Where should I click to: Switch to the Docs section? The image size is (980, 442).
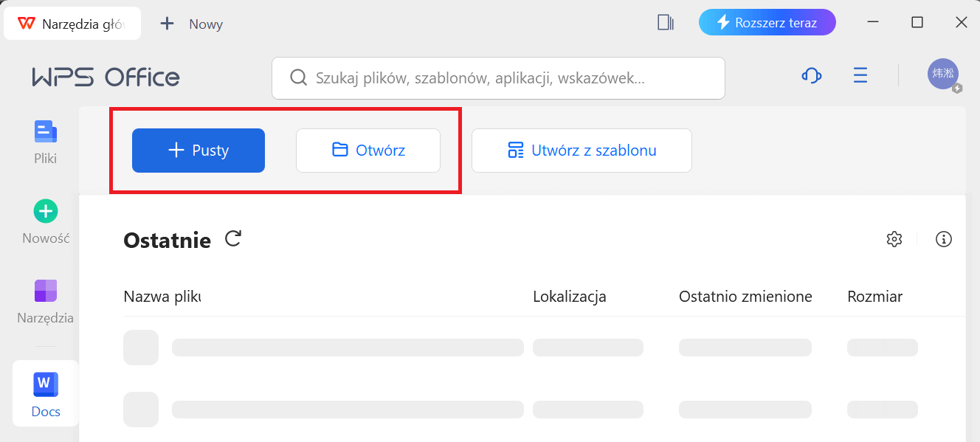click(x=45, y=393)
